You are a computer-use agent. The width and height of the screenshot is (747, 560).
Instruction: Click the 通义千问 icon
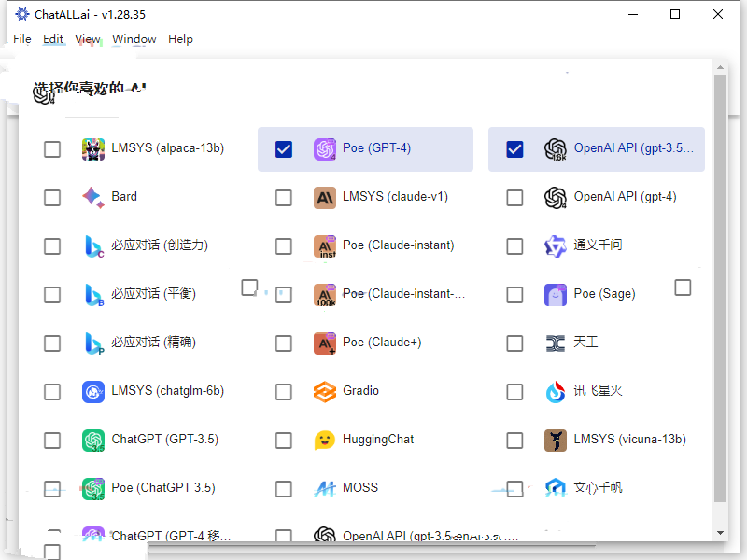coord(556,245)
